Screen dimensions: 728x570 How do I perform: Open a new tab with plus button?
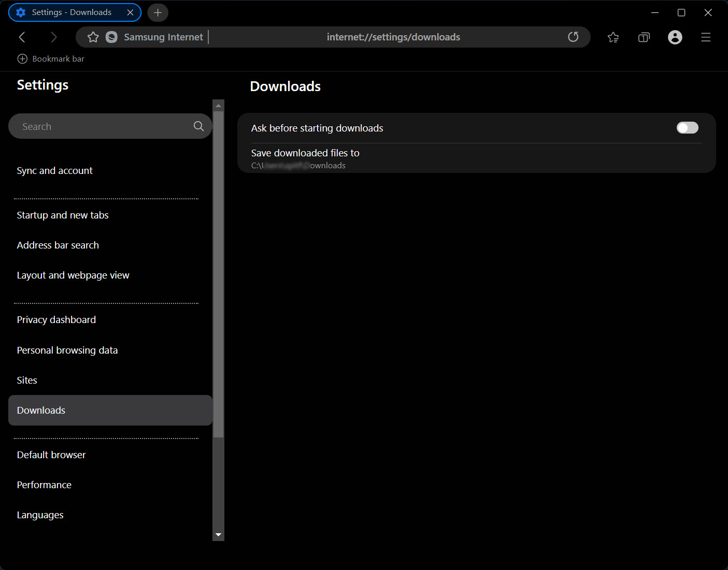158,12
